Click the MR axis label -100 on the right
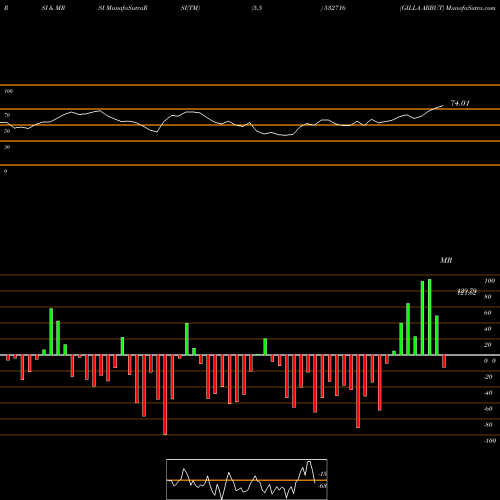500x500 pixels. (x=490, y=441)
